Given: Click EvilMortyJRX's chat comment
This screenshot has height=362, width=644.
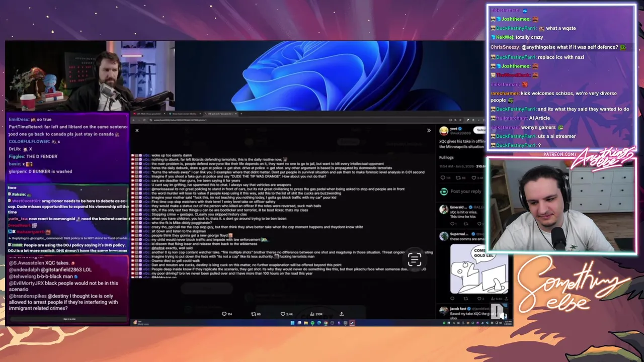Looking at the screenshot, I should point(64,286).
